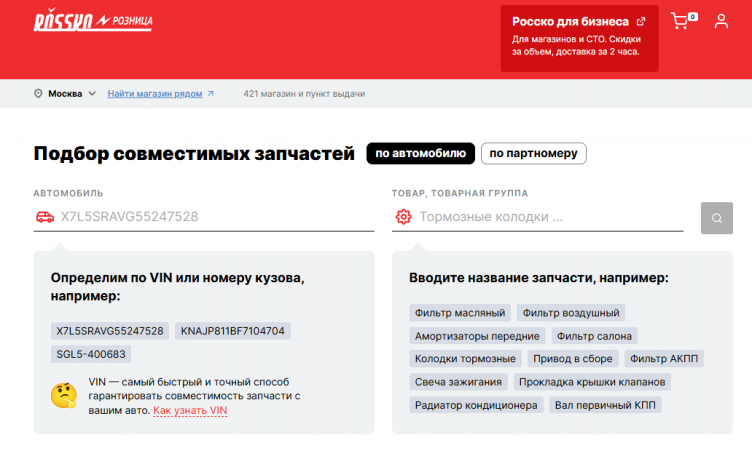Click the red car icon in VIN field
Viewport: 752px width, 464px height.
pos(44,217)
